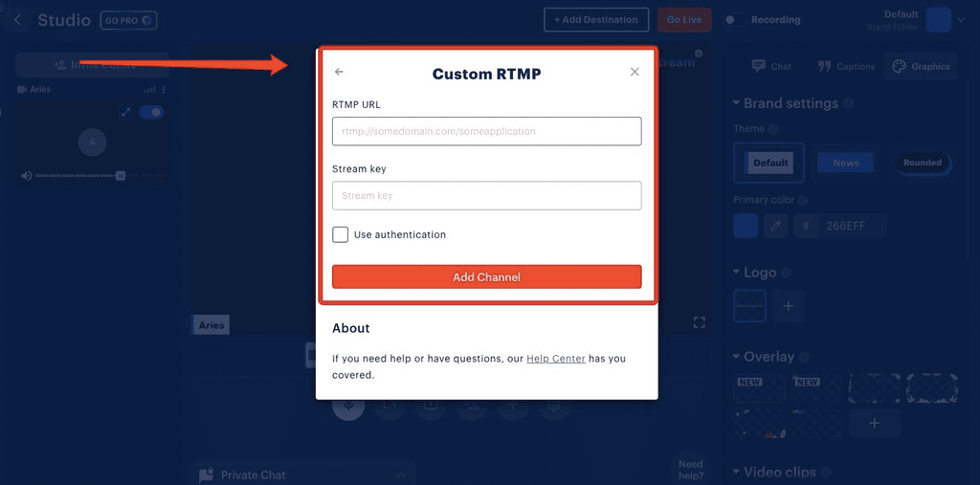Toggle the Aries camera switch

pyautogui.click(x=151, y=113)
